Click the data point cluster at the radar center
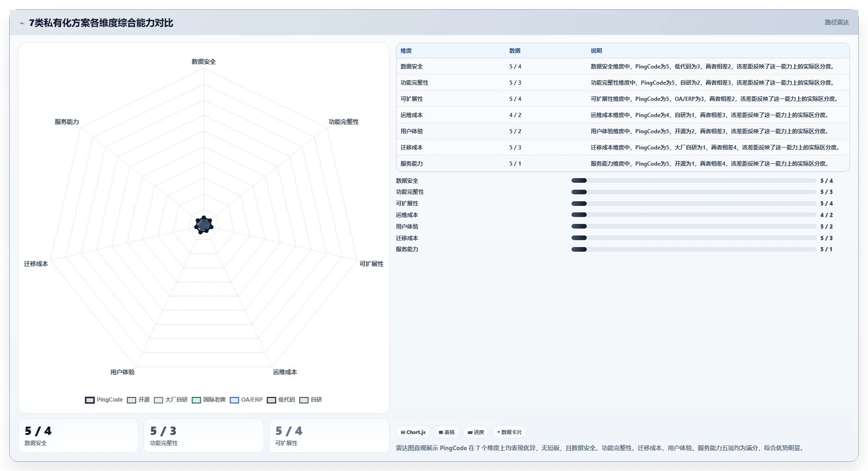Screen dimensions: 868x471 [204, 225]
